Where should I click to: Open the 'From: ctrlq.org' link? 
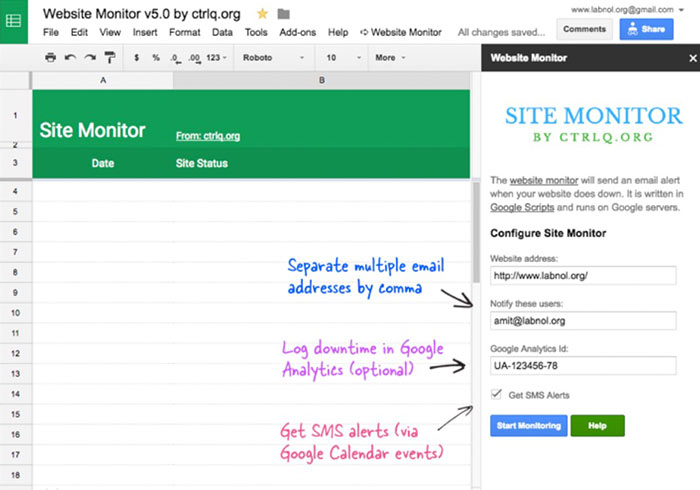[208, 136]
